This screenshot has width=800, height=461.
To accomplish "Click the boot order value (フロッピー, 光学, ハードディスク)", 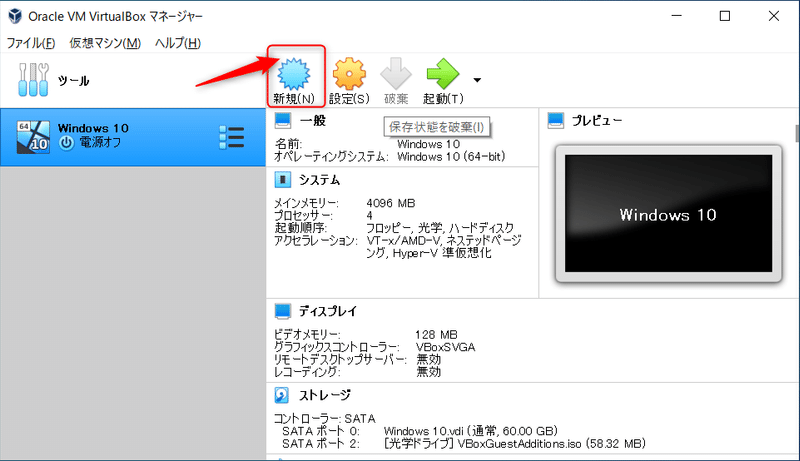I will click(440, 228).
